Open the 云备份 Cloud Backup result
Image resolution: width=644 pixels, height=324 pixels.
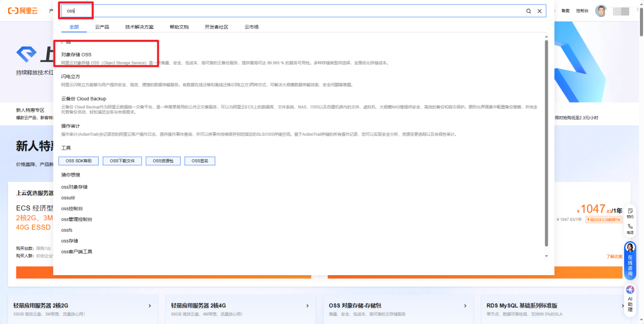[x=83, y=99]
